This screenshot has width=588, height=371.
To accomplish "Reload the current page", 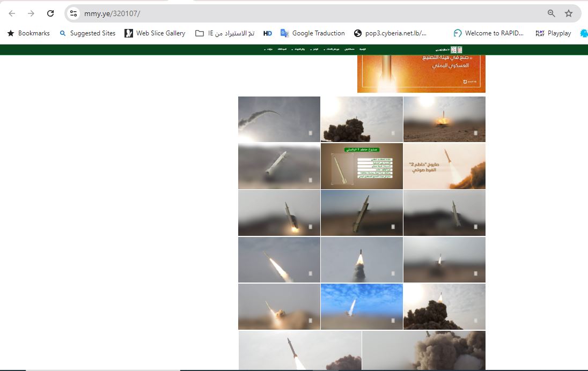I will pos(50,13).
